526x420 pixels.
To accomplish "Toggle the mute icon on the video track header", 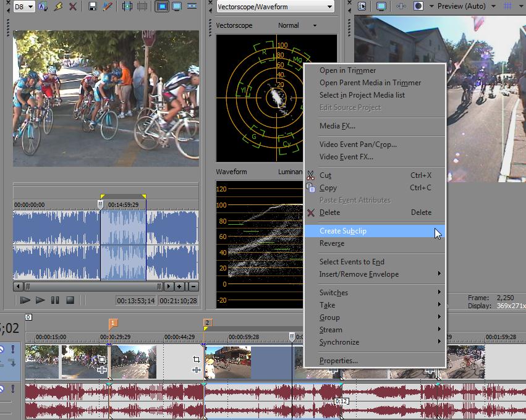I will pyautogui.click(x=2, y=350).
